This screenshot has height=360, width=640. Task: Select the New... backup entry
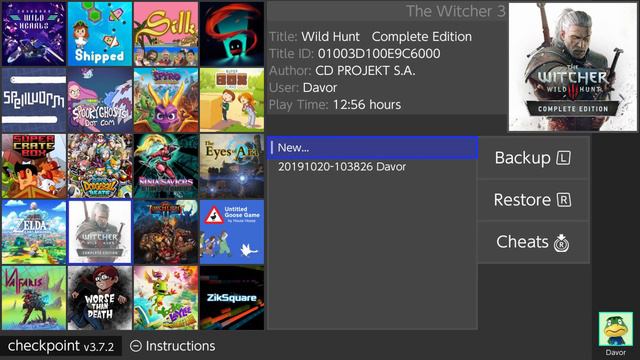point(372,148)
